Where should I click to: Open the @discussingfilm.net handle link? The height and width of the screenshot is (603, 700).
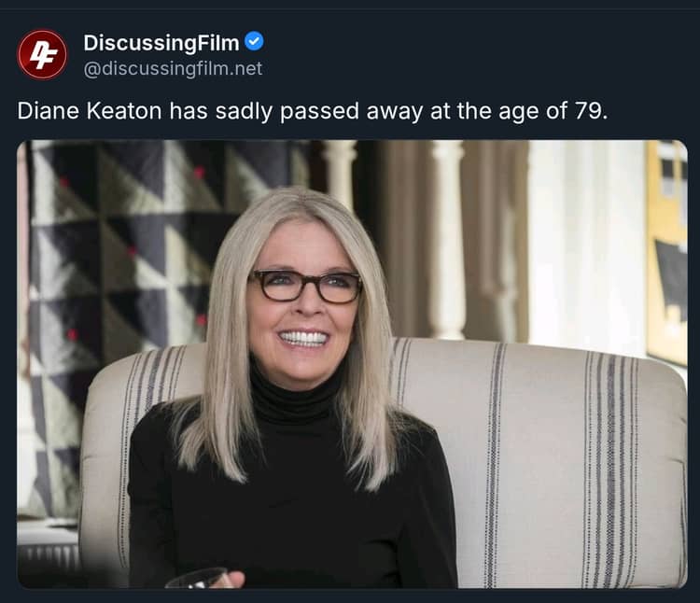(173, 69)
